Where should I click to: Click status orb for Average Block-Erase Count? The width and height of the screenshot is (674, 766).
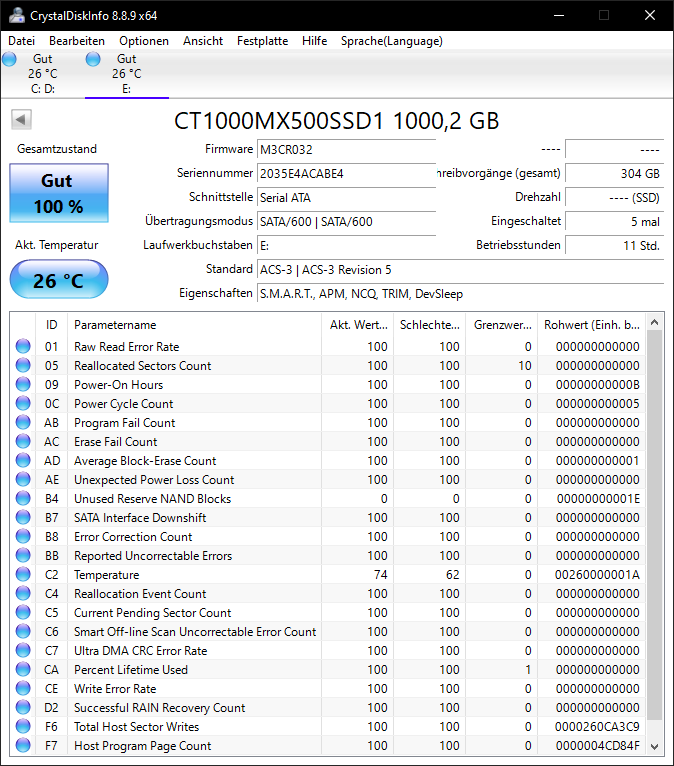click(x=23, y=460)
